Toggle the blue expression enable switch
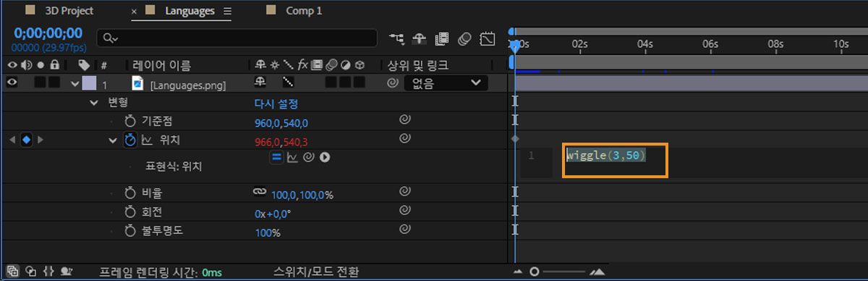The width and height of the screenshot is (868, 281). coord(276,156)
